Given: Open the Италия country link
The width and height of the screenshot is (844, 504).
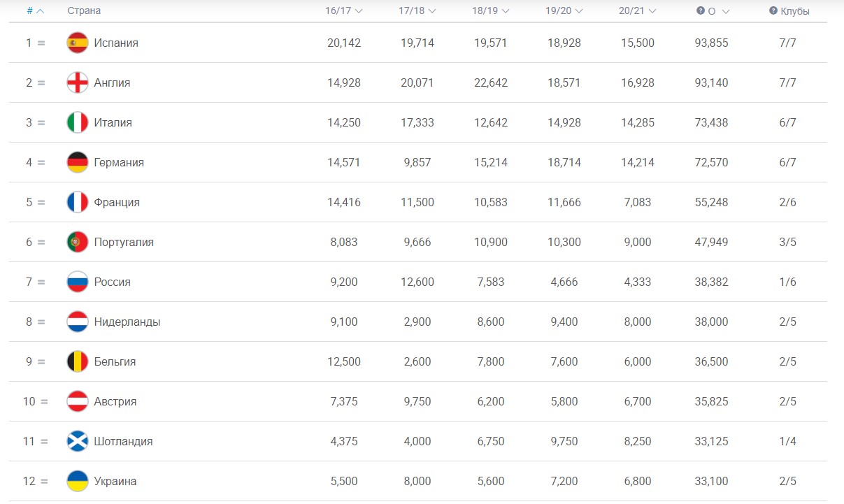Looking at the screenshot, I should pos(113,122).
